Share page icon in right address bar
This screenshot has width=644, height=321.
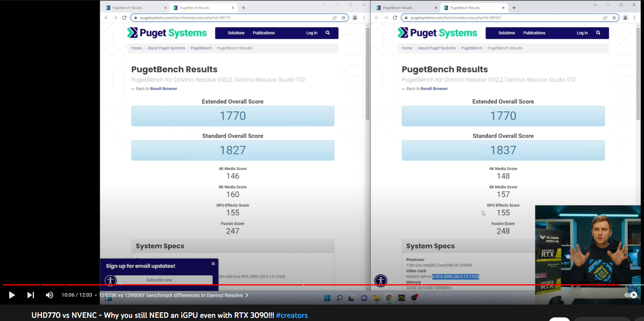[605, 18]
